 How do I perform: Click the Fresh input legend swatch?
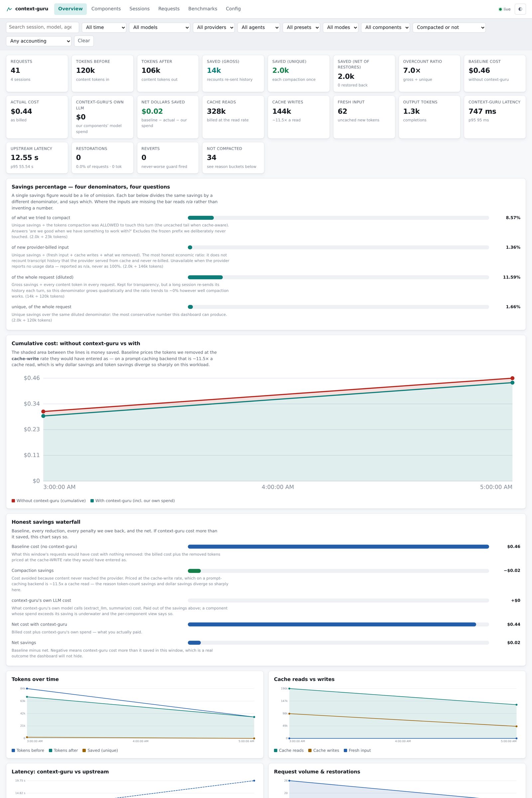[x=345, y=750]
